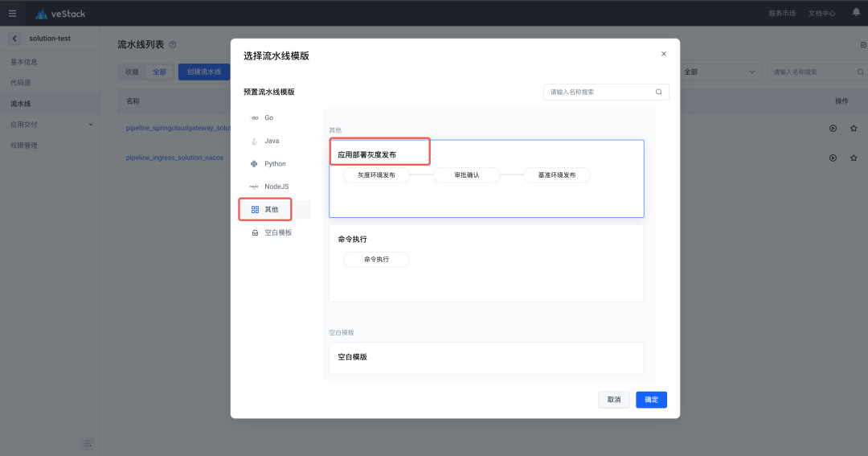Click the help icon beside 流水线列表

pos(172,44)
